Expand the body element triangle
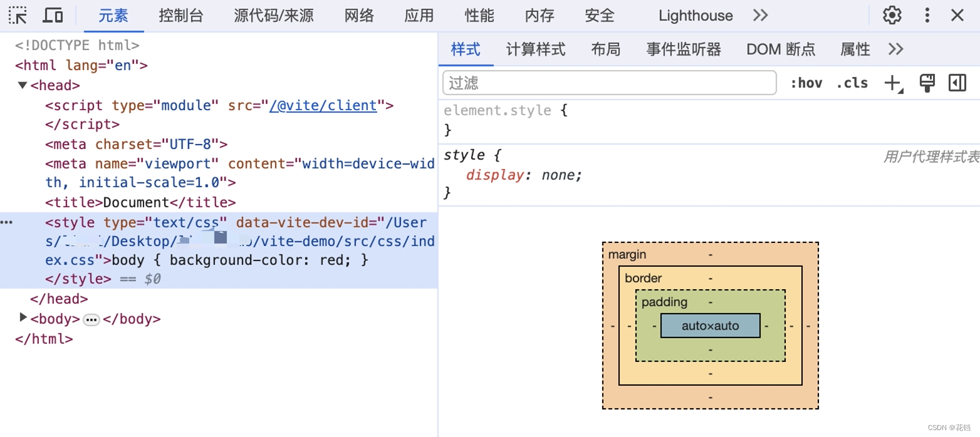Image resolution: width=980 pixels, height=437 pixels. click(23, 317)
